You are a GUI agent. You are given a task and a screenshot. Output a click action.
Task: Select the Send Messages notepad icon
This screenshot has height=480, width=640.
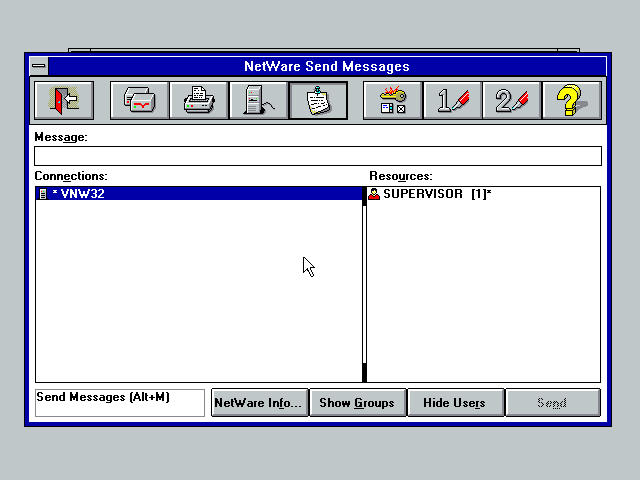318,100
